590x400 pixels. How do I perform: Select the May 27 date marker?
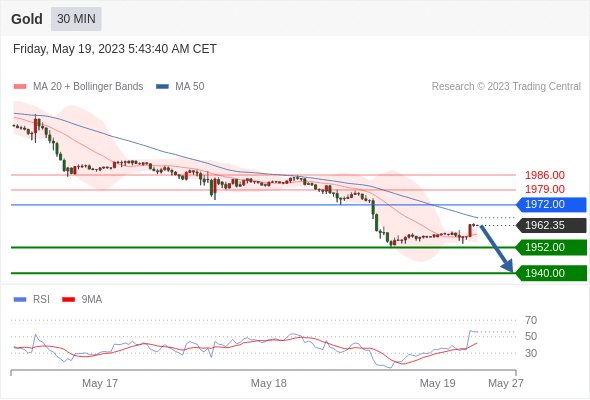pos(506,383)
